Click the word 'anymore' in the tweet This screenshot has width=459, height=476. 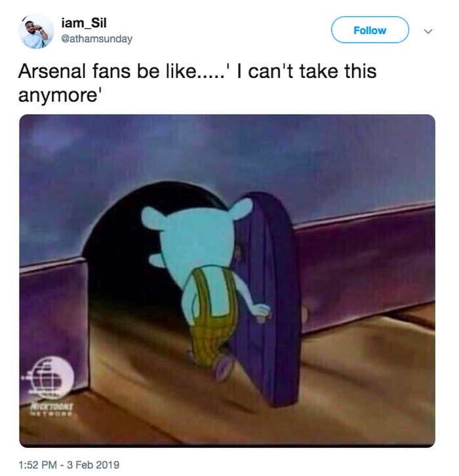(x=57, y=96)
